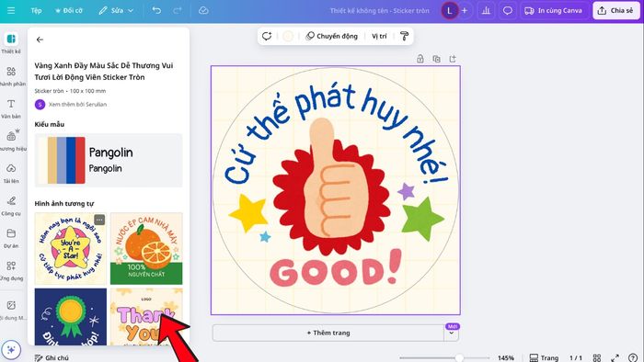The height and width of the screenshot is (362, 644).
Task: Open more options on star template
Action: [x=99, y=220]
